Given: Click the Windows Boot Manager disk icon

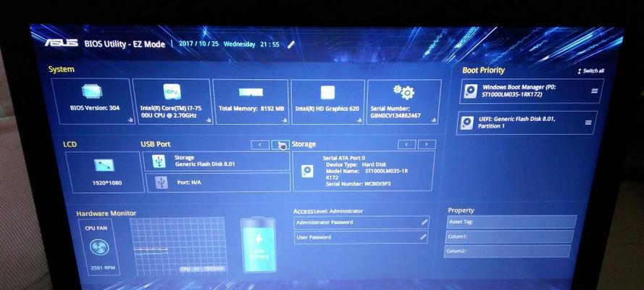Looking at the screenshot, I should [x=471, y=91].
